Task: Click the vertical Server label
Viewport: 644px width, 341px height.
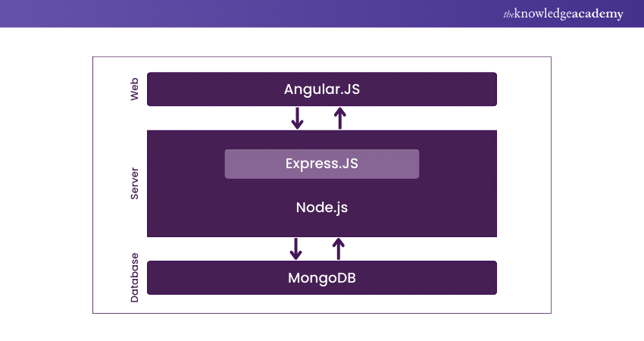Action: tap(134, 183)
